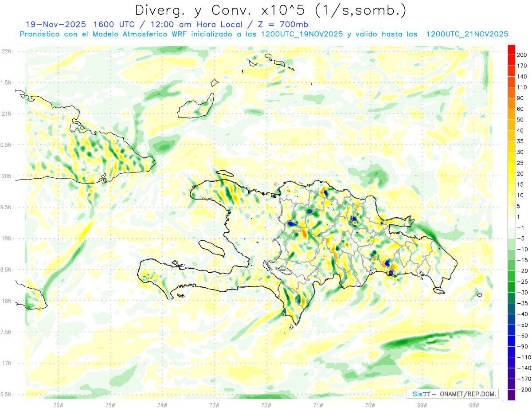Image resolution: width=532 pixels, height=411 pixels.
Task: Click the '21N' latitude label
Action: tap(7, 114)
